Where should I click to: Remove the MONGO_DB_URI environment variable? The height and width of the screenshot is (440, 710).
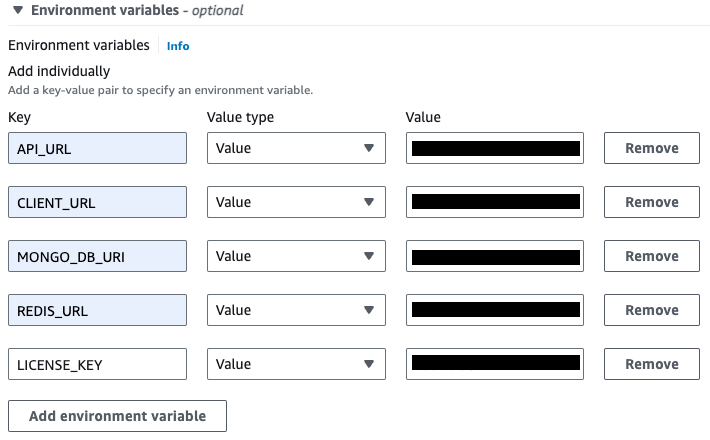click(x=651, y=256)
